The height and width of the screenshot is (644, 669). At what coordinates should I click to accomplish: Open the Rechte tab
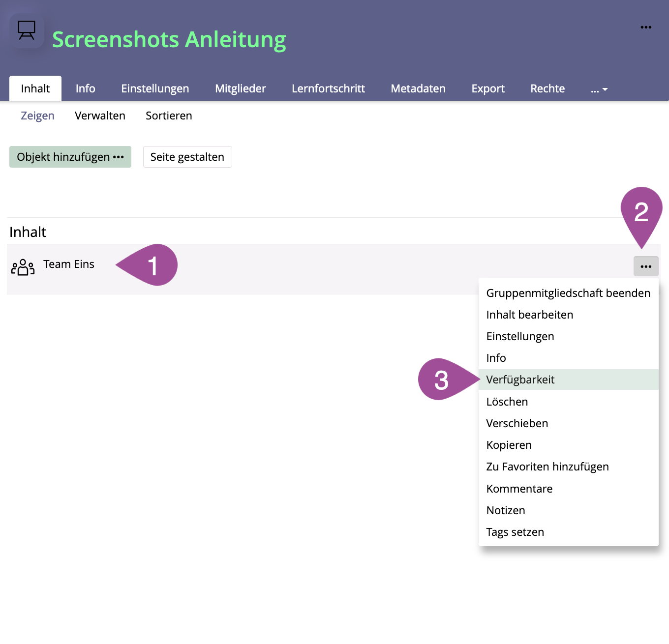(x=547, y=88)
